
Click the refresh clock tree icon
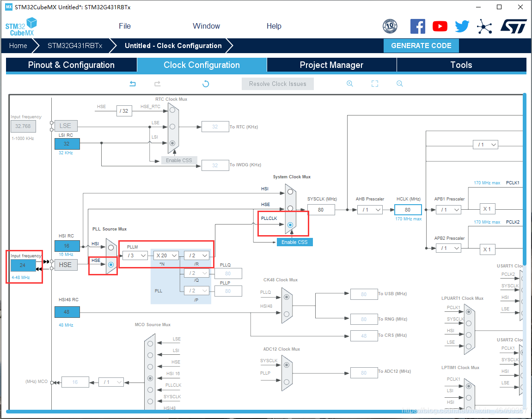(x=206, y=84)
